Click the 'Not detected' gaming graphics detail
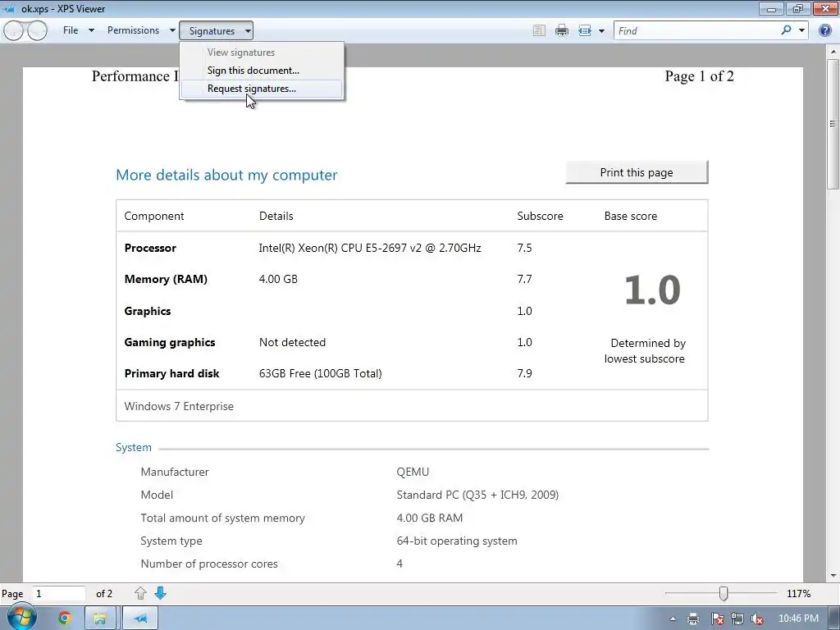 point(292,342)
